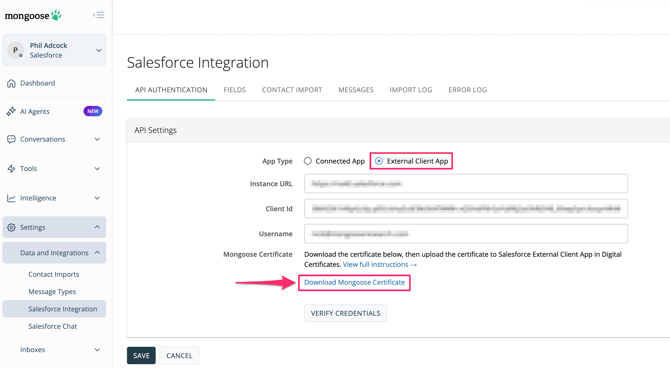Click the AI Agents sparkle icon

(11, 112)
